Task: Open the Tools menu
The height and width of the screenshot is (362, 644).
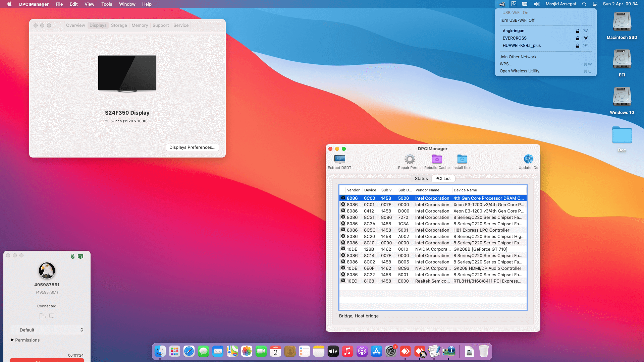Action: tap(107, 4)
